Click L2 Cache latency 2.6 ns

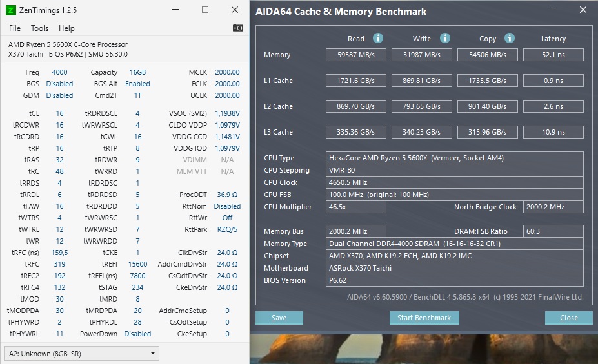[553, 106]
